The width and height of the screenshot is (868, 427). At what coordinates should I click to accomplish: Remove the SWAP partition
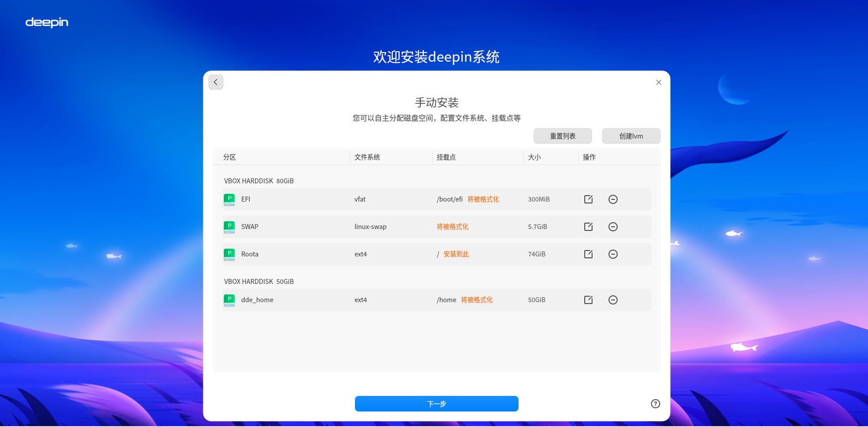[x=613, y=227]
